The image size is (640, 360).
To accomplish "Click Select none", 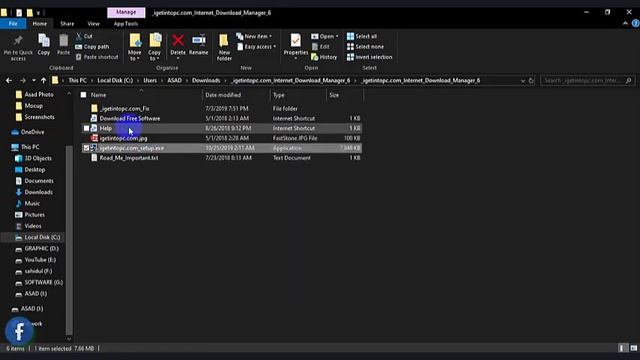I will [365, 47].
